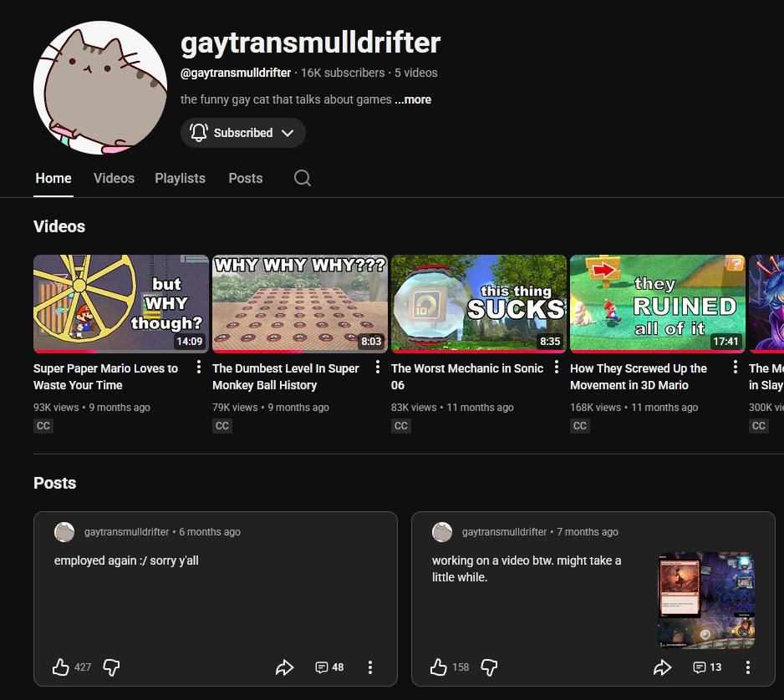Open more options for Sonic 06 video
This screenshot has height=700, width=784.
click(x=557, y=368)
